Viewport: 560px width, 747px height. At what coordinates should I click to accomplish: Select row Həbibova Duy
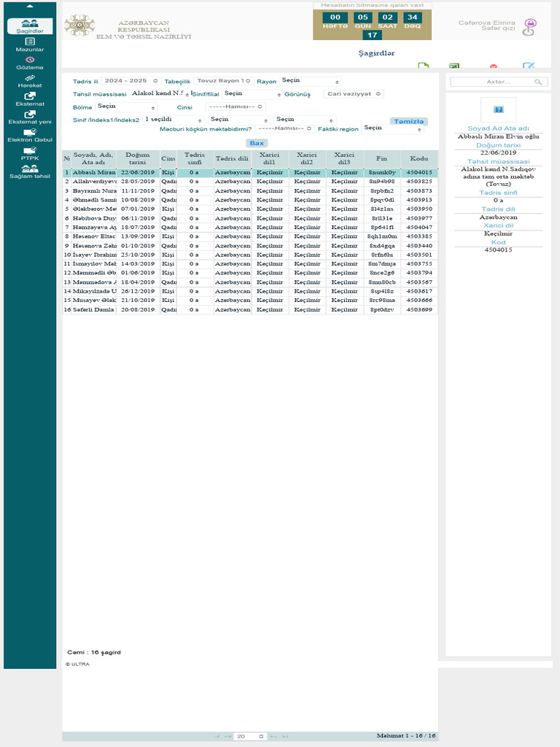[x=250, y=218]
